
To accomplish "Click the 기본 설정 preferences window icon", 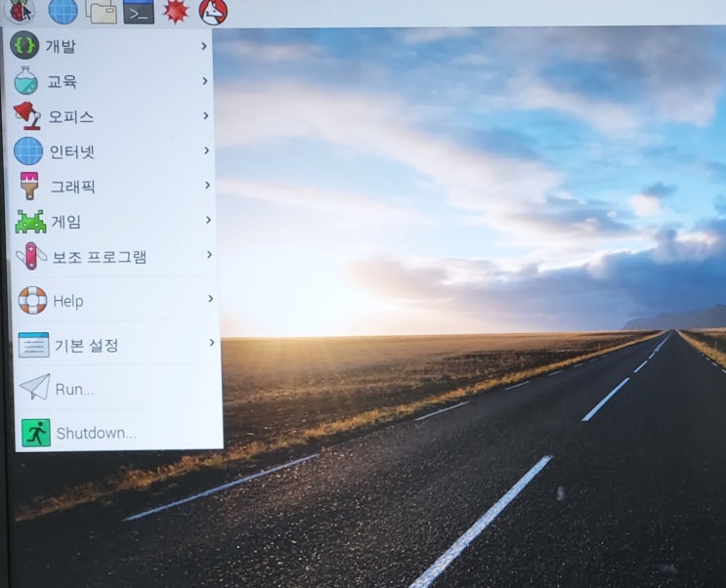I will click(x=34, y=345).
